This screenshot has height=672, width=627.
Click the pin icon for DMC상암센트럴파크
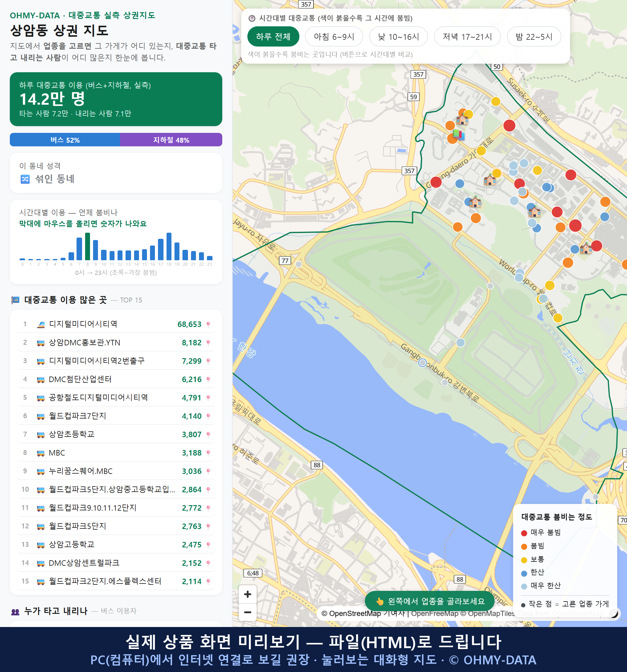[x=208, y=563]
